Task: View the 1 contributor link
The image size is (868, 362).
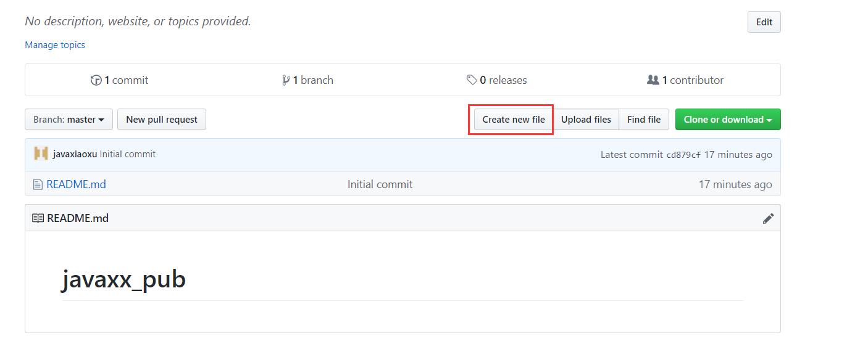Action: [x=685, y=80]
